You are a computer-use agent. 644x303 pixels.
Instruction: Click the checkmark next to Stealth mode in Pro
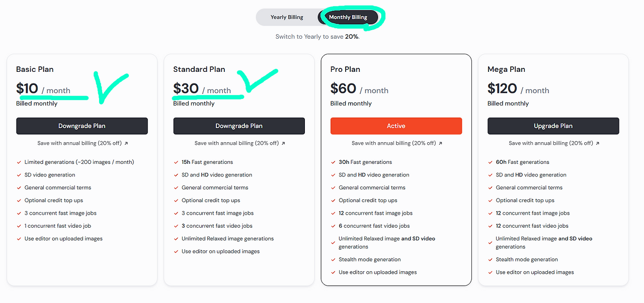click(333, 260)
